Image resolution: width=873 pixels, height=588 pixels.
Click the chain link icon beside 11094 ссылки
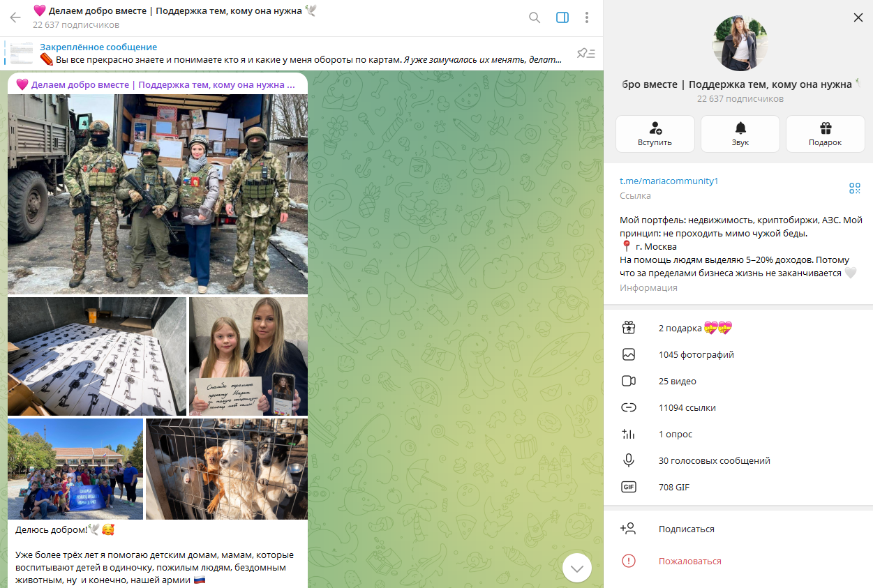[x=629, y=407]
